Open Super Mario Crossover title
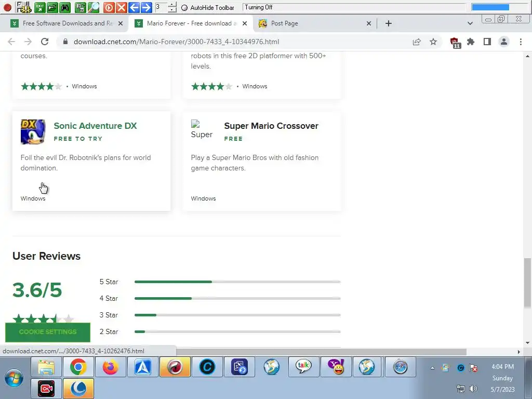 click(x=271, y=126)
